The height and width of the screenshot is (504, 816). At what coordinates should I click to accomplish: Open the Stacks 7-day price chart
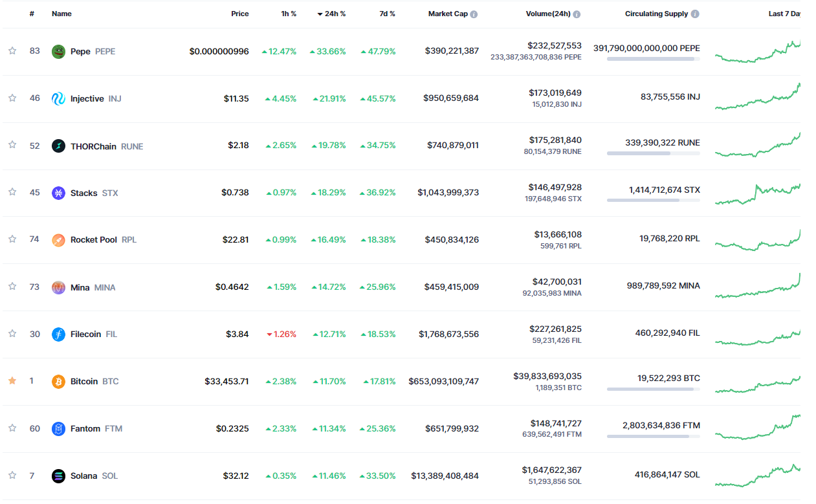pos(758,194)
